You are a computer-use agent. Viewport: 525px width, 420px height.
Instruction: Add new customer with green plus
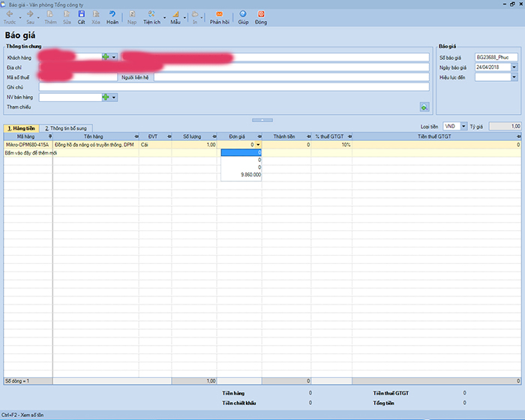tap(106, 57)
